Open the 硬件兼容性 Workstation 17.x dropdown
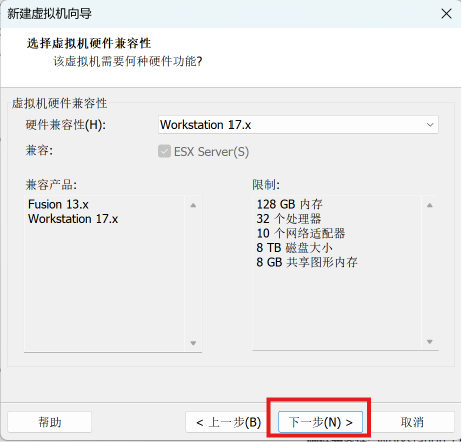 [x=298, y=125]
